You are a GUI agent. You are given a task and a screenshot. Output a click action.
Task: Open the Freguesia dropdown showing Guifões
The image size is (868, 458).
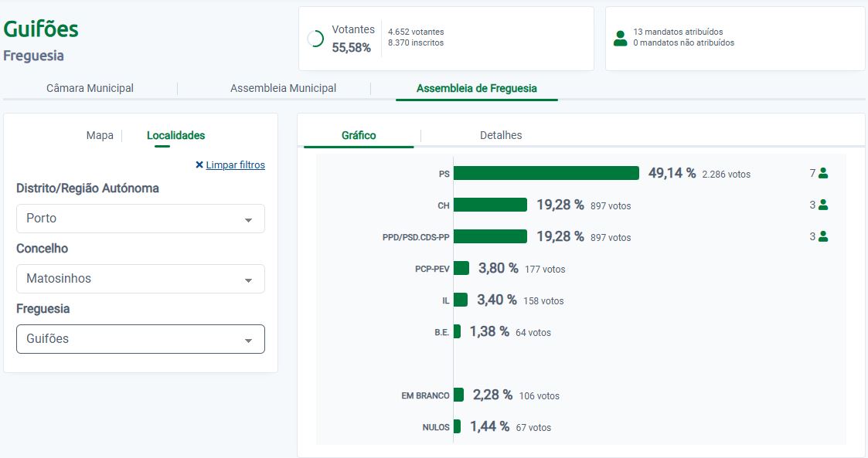coord(141,339)
